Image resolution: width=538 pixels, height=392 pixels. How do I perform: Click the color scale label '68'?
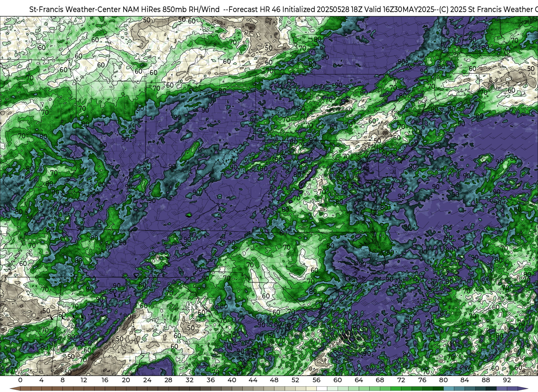pos(380,380)
